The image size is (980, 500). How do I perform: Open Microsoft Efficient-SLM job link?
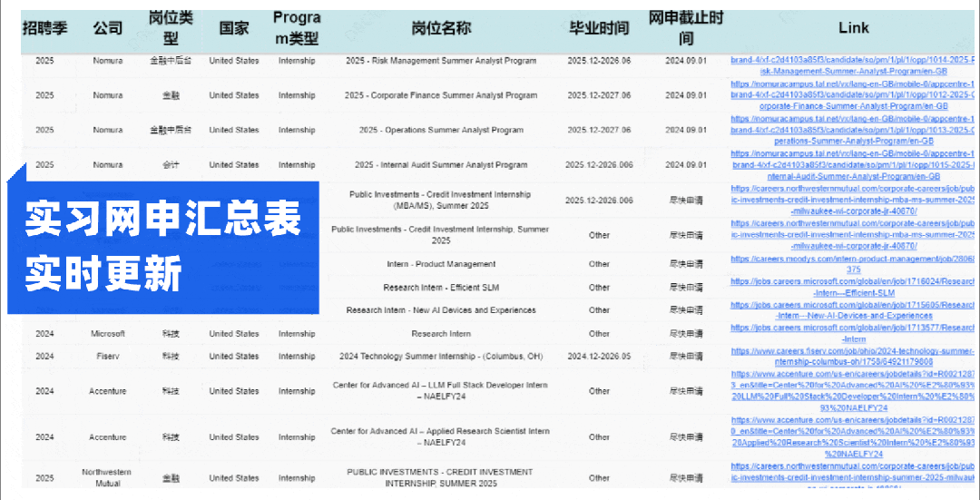[853, 288]
